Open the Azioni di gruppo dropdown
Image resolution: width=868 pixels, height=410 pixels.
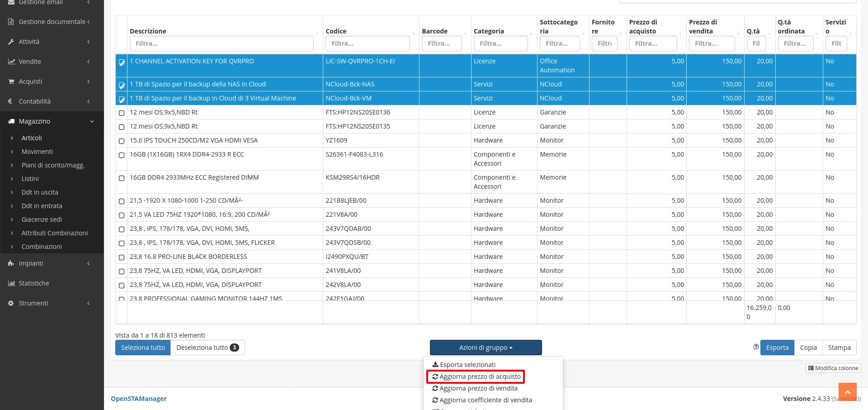coord(486,348)
